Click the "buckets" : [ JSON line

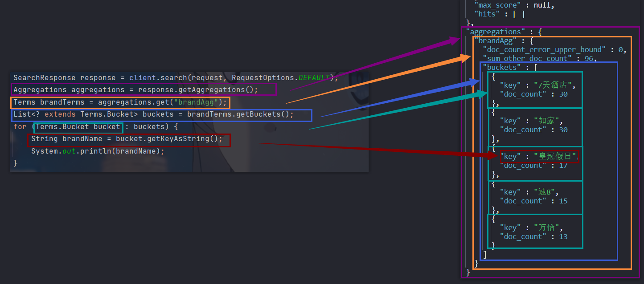[x=510, y=67]
